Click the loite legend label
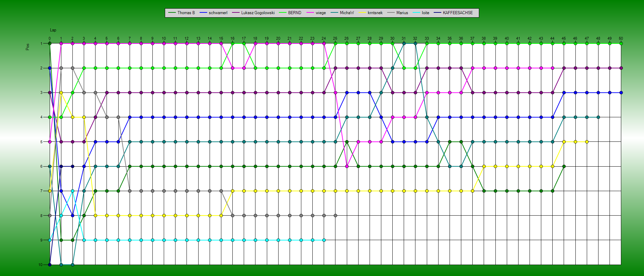This screenshot has width=644, height=276. tap(425, 13)
